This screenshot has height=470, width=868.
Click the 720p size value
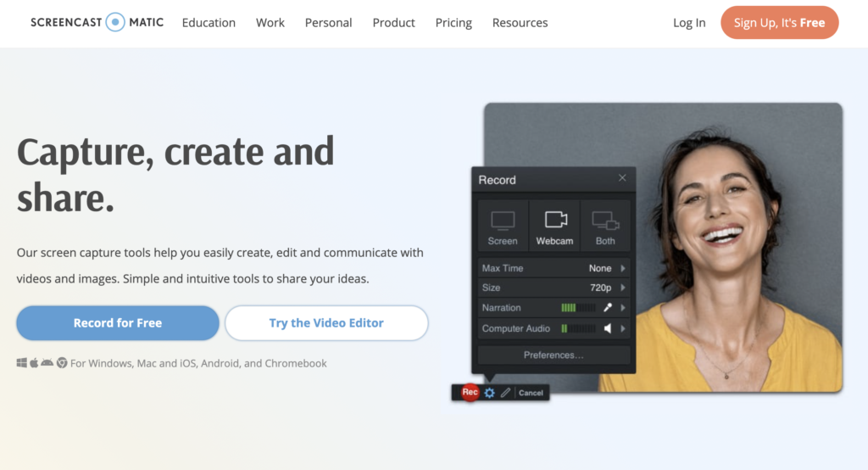point(601,288)
